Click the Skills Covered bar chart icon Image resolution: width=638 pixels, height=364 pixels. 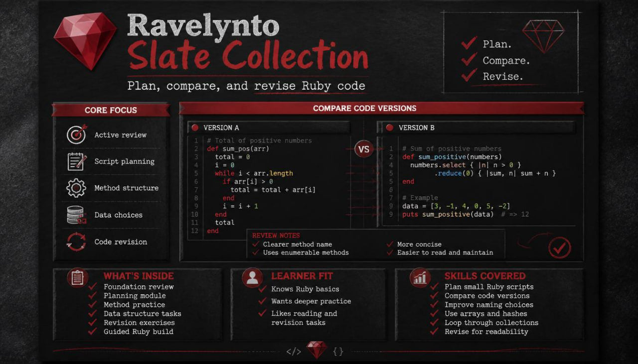pyautogui.click(x=420, y=278)
